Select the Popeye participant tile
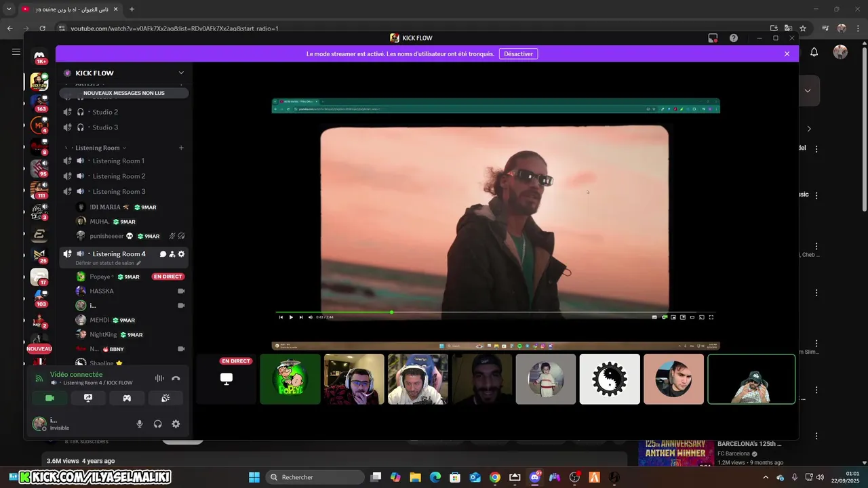Image resolution: width=868 pixels, height=488 pixels. (290, 379)
